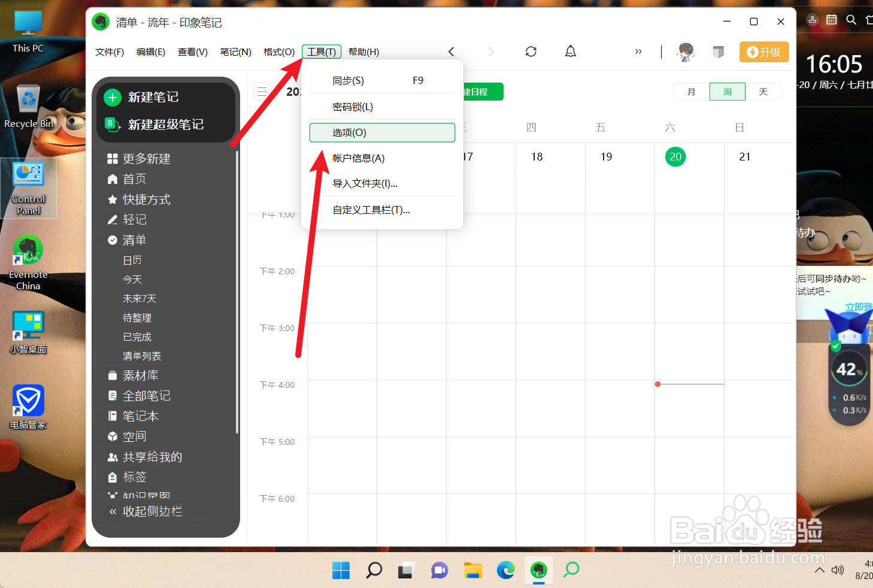Click the notebook icon beside the avatar
Screen dimensions: 873x588
(x=719, y=52)
